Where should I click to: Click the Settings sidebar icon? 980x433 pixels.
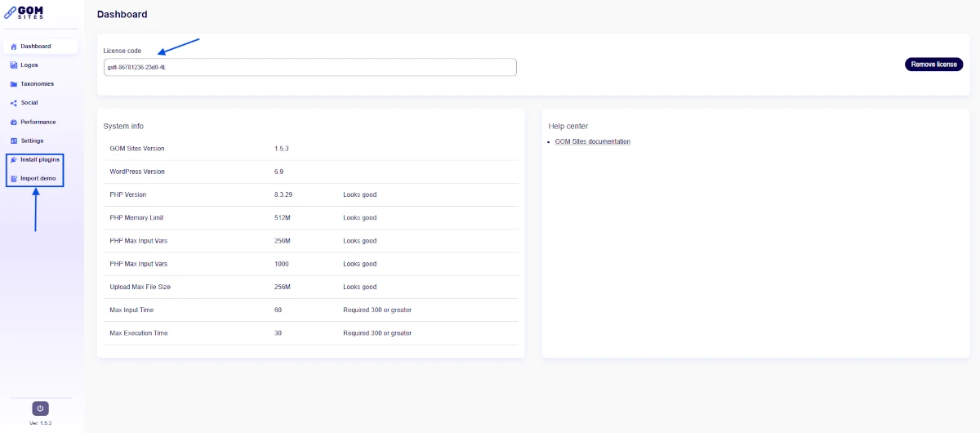pyautogui.click(x=14, y=141)
